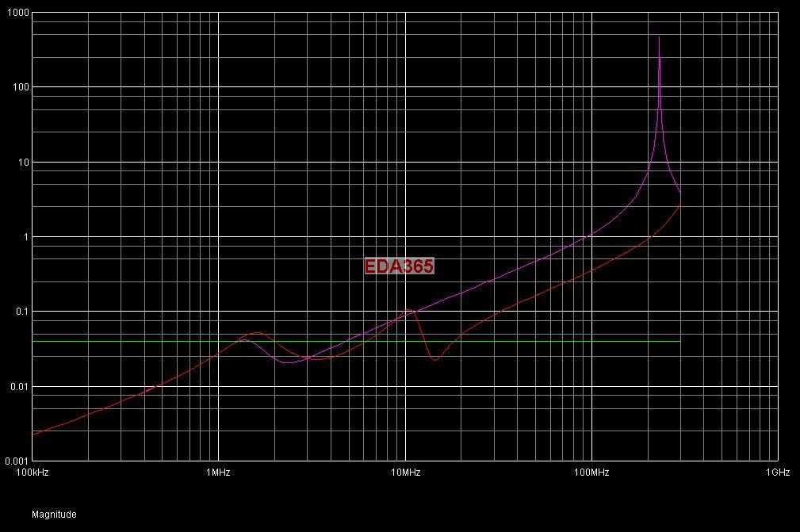Click the 0.001 magnitude axis label
Viewport: 800px width, 532px height.
17,461
